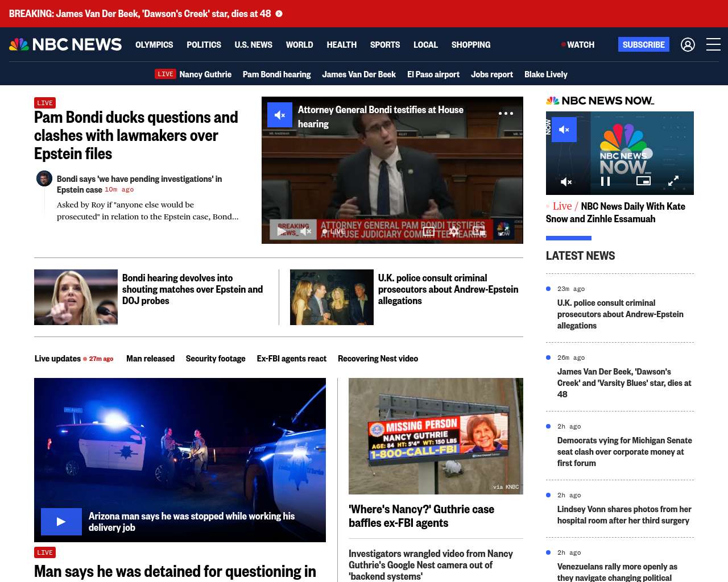Unmute Bondi hearing video using blue speaker button
Image resolution: width=728 pixels, height=582 pixels.
(x=280, y=115)
